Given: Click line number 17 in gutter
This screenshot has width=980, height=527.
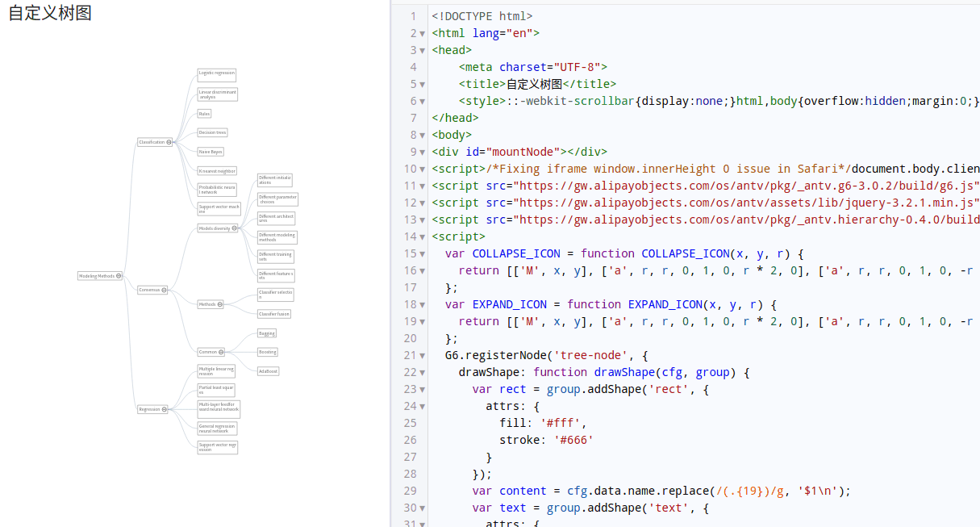Looking at the screenshot, I should coord(410,288).
